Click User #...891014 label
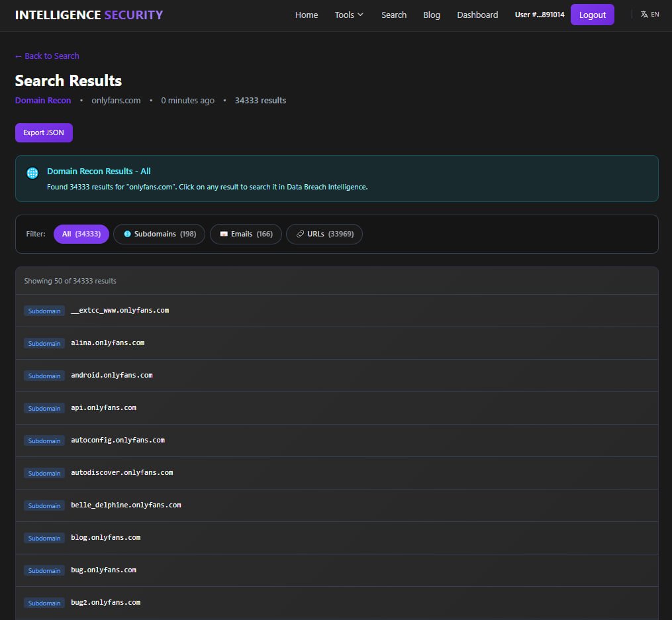Viewport: 672px width, 620px height. [x=540, y=15]
